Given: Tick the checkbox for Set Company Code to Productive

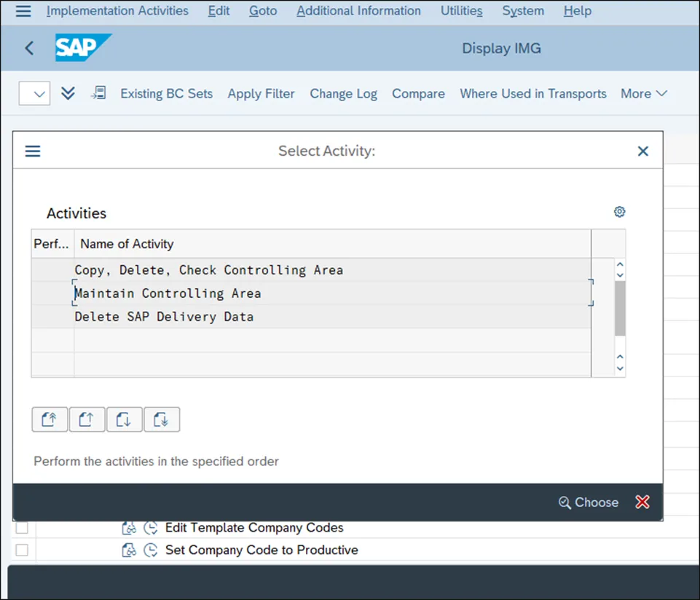Looking at the screenshot, I should click(x=22, y=550).
